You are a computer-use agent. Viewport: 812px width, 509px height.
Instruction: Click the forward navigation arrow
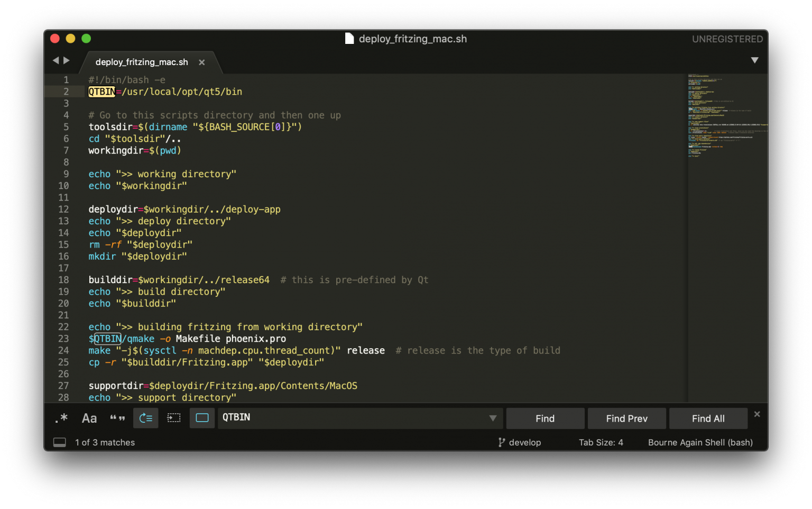point(66,60)
